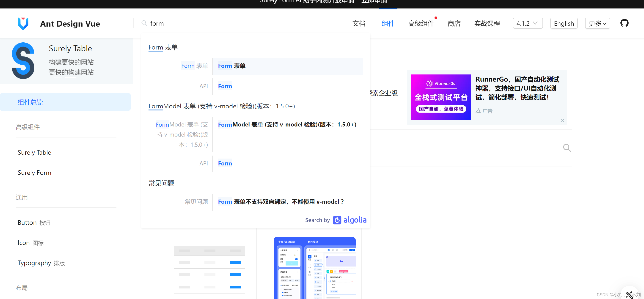Open the 高级组件 navigation item
644x299 pixels.
coord(421,23)
